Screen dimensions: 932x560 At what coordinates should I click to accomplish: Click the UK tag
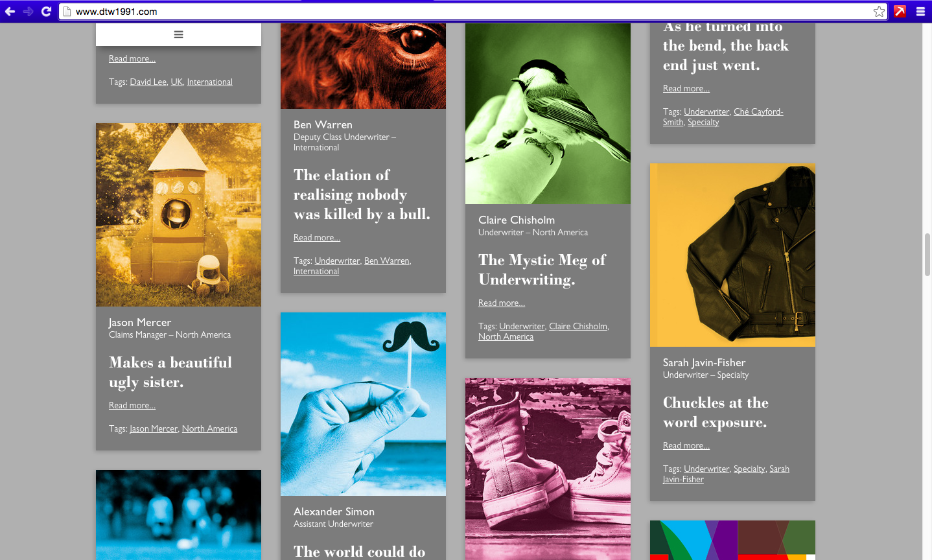pos(177,82)
